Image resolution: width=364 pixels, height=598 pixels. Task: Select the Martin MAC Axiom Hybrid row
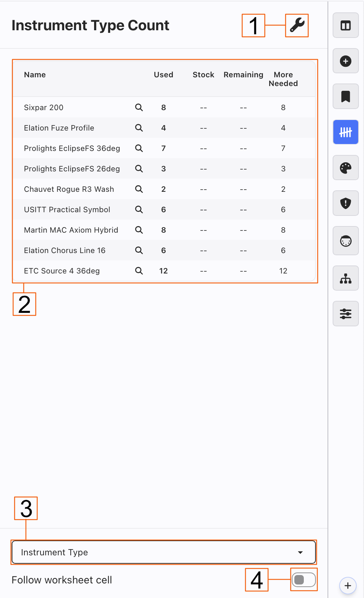(x=71, y=230)
